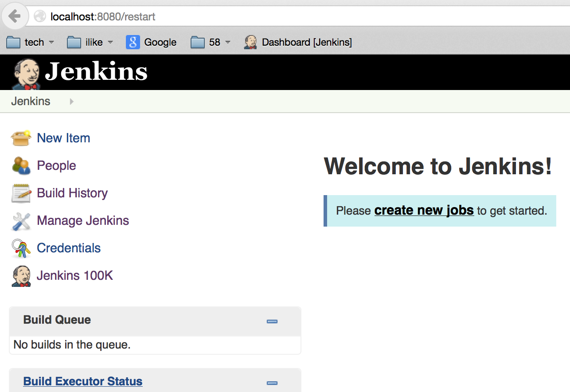Expand the Jenkins breadcrumb arrow
This screenshot has width=570, height=392.
coord(71,102)
